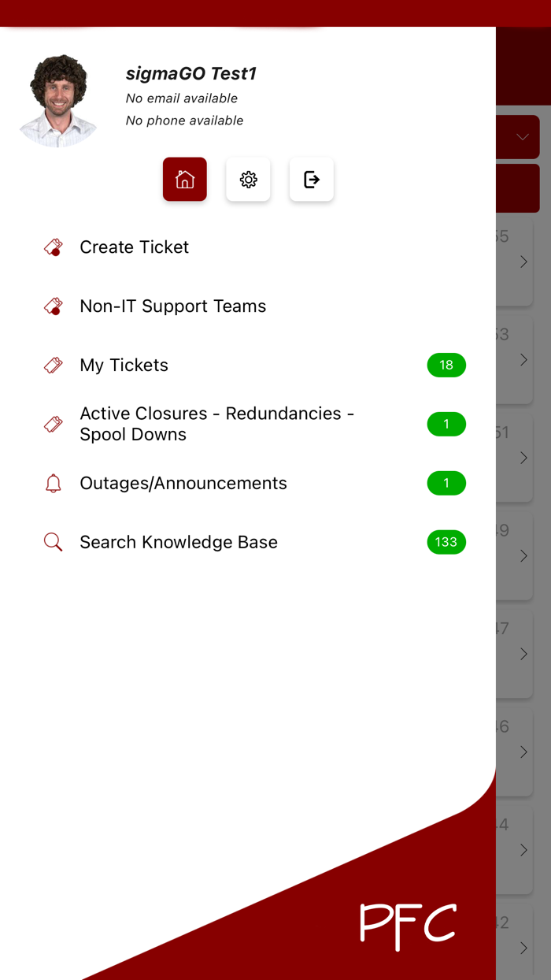The image size is (551, 980).
Task: Tap the Search Knowledge Base magnifier icon
Action: click(53, 542)
